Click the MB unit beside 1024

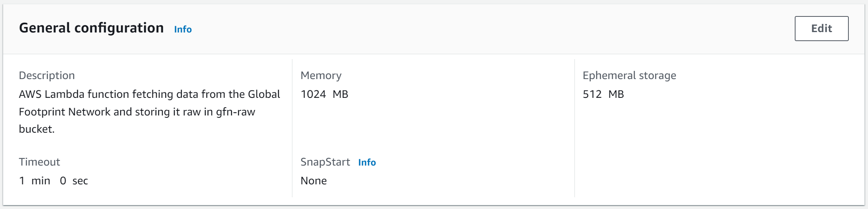pos(340,94)
